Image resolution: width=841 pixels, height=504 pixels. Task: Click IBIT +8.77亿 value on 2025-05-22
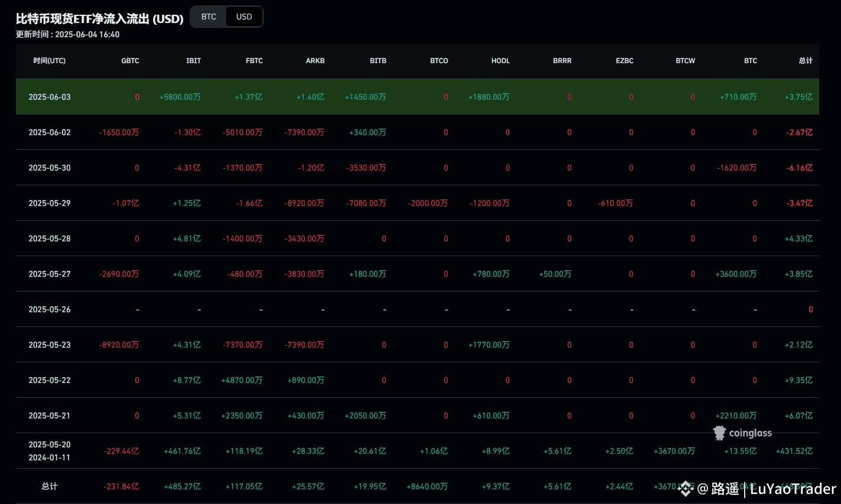(x=187, y=380)
